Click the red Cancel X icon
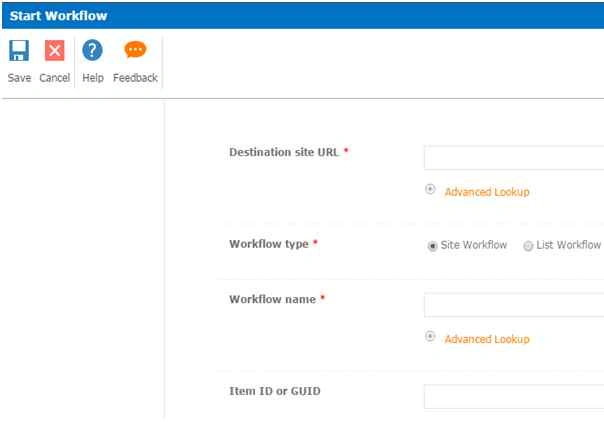Image resolution: width=604 pixels, height=422 pixels. coord(54,50)
